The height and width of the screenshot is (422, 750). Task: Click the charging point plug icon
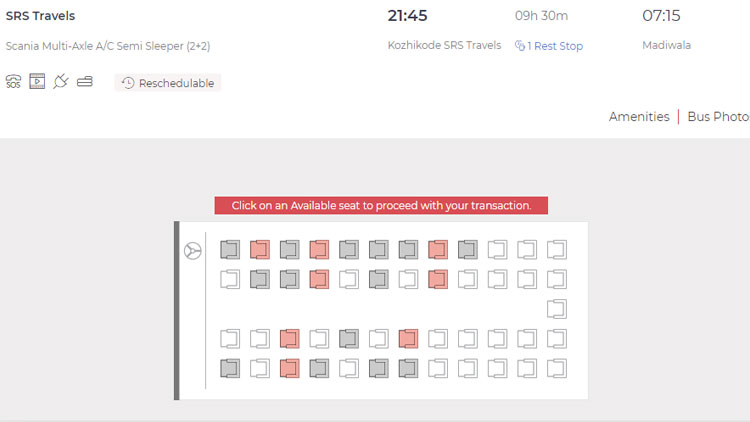61,82
